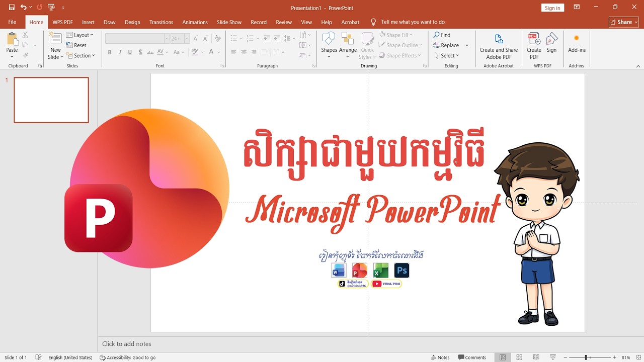Select the Format Painter brush
This screenshot has height=362, width=644.
pos(25,55)
